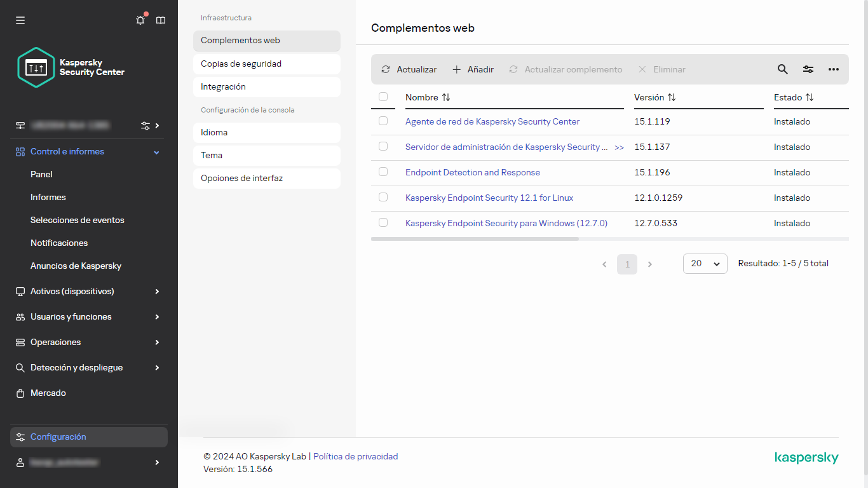Open the filter icon on the toolbar
The height and width of the screenshot is (488, 868).
click(x=808, y=69)
